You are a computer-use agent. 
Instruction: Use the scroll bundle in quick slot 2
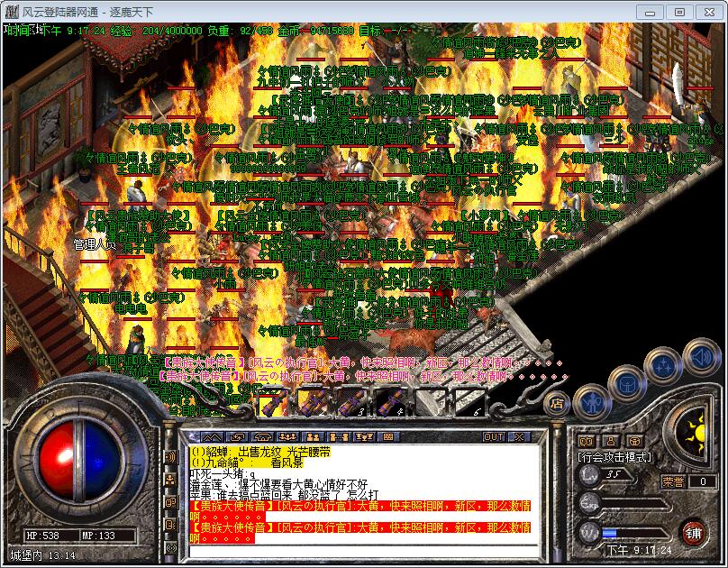click(314, 402)
